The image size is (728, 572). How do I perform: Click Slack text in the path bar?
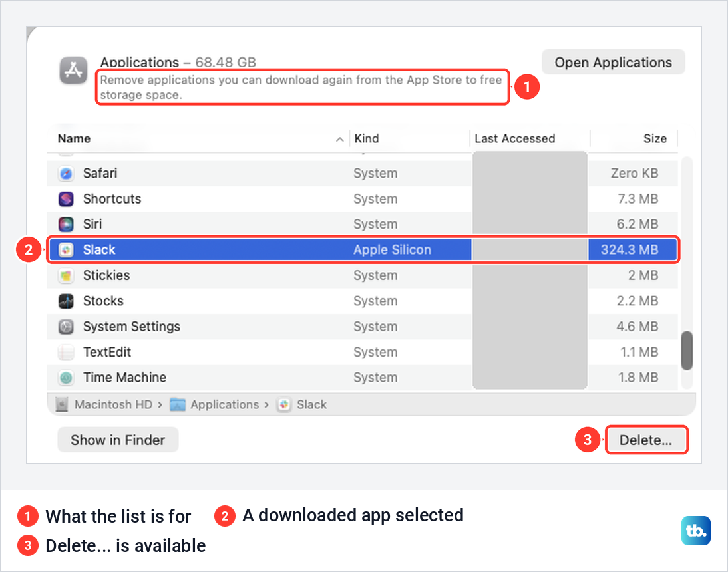click(x=312, y=404)
